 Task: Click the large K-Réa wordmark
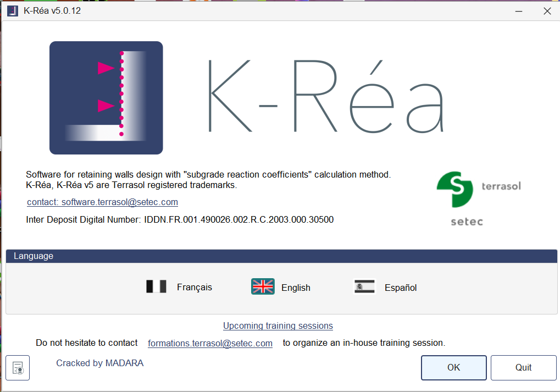(x=326, y=96)
